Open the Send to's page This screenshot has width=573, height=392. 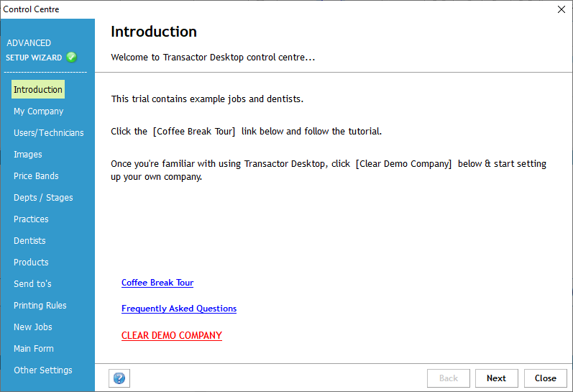(32, 284)
